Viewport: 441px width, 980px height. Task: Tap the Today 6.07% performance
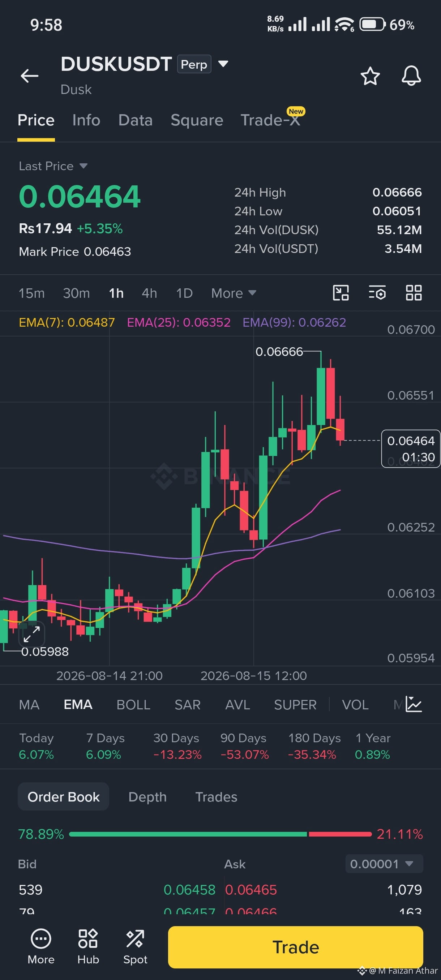coord(37,746)
